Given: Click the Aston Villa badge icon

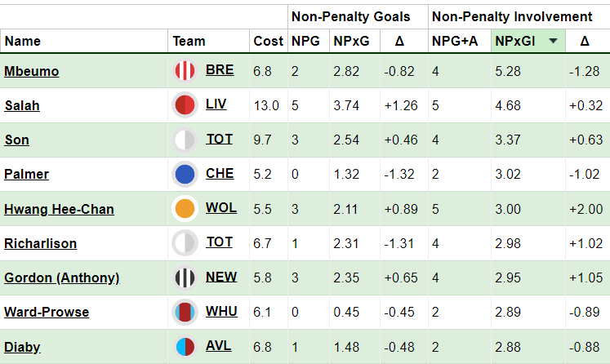Looking at the screenshot, I should (185, 347).
